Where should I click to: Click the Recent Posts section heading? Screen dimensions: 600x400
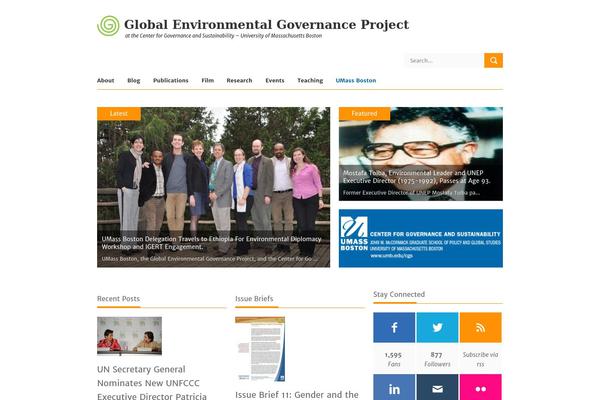[x=118, y=299]
